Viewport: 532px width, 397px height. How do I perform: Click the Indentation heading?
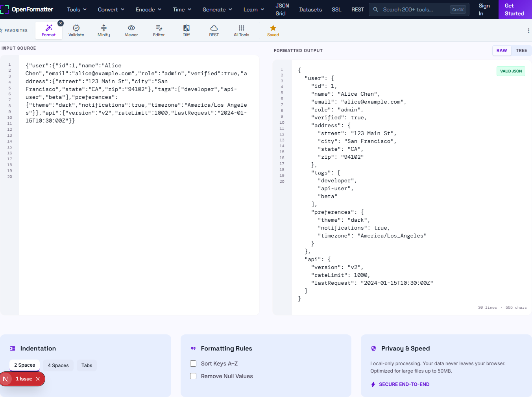[38, 349]
